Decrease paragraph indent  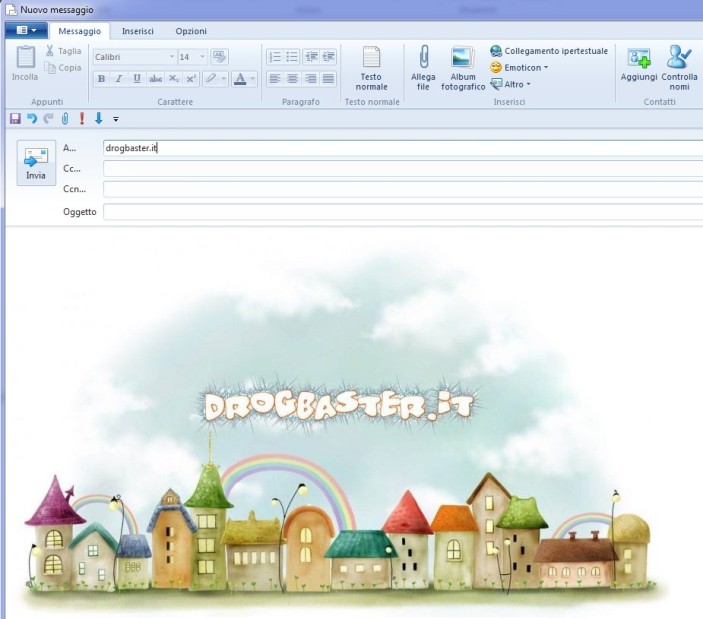point(311,57)
